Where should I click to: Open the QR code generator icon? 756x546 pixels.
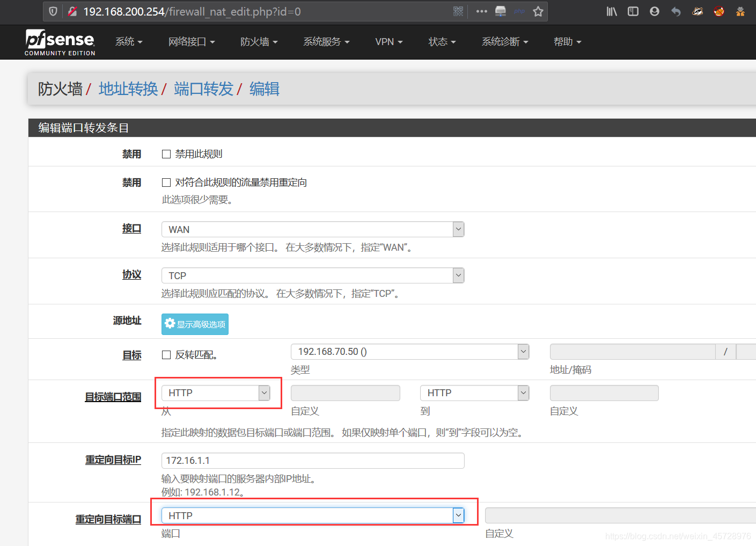click(458, 11)
